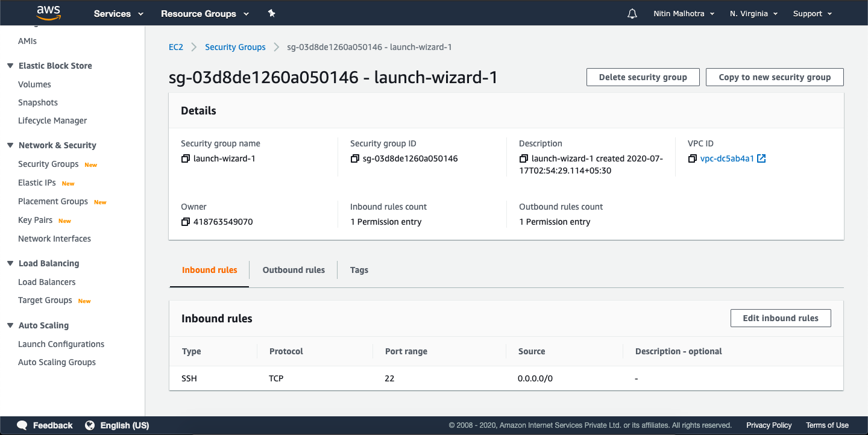Switch to the Outbound rules tab
The image size is (868, 435).
[294, 270]
